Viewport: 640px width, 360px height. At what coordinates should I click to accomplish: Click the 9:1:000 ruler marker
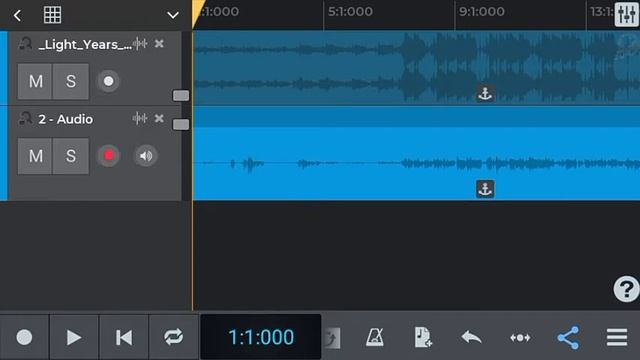click(482, 11)
